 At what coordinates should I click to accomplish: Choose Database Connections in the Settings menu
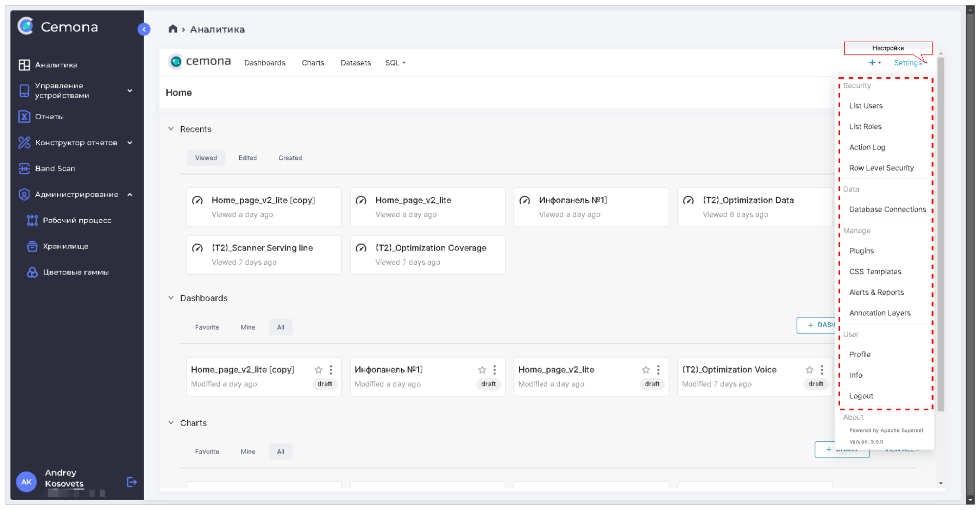(x=887, y=209)
